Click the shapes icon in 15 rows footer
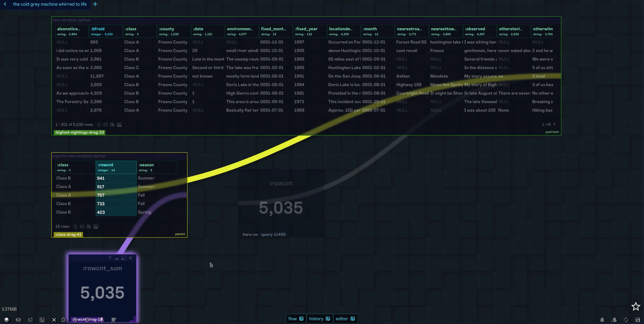 point(89,227)
